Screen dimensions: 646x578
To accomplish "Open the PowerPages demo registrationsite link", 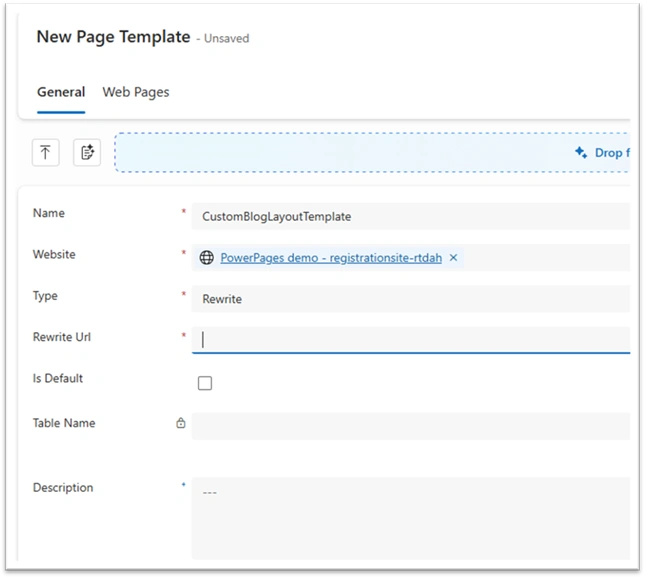I will click(x=331, y=258).
